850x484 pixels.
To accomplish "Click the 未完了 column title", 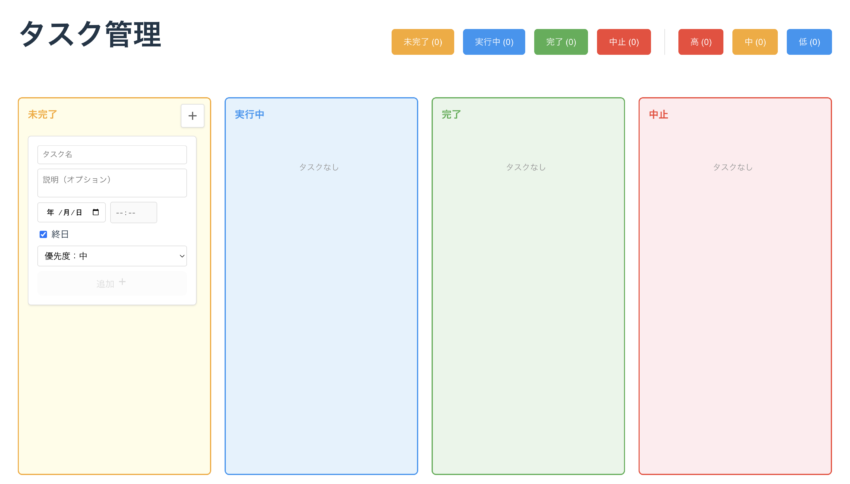I will tap(43, 115).
